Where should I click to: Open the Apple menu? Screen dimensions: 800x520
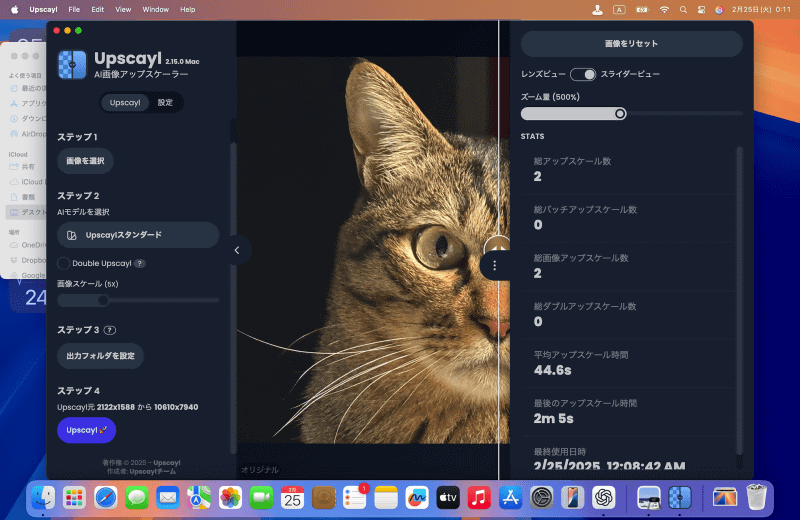point(15,10)
